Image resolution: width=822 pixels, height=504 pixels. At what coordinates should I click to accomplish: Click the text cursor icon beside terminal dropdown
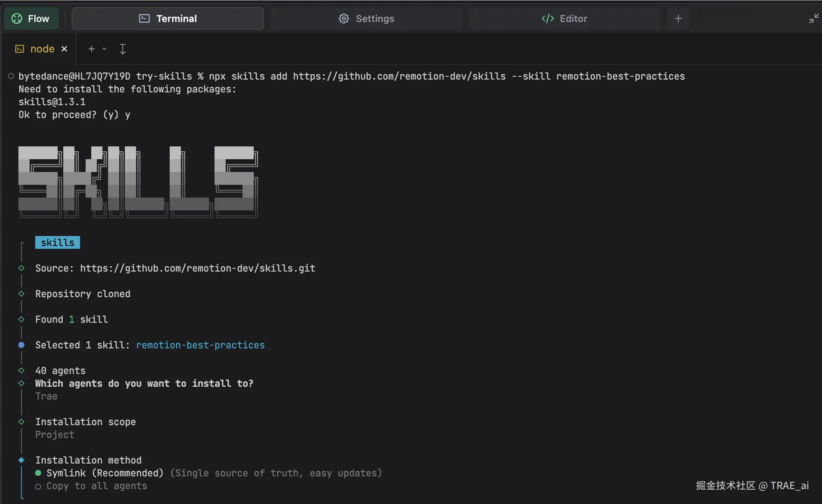click(122, 49)
